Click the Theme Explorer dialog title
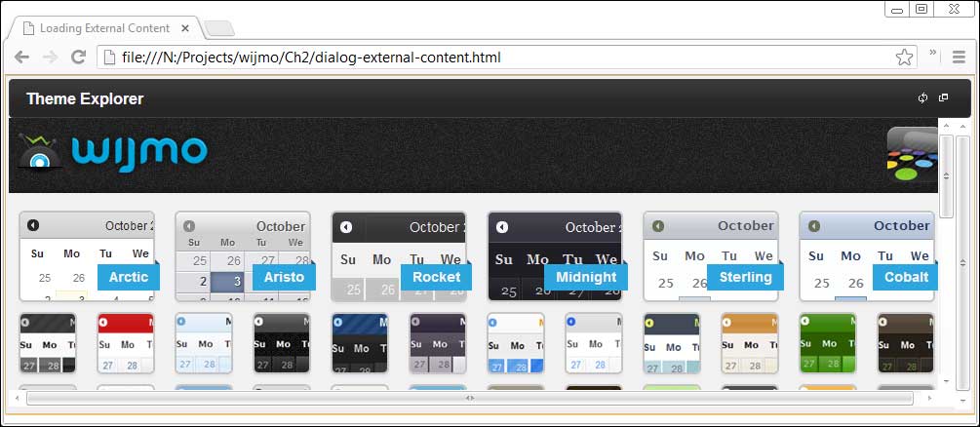Image resolution: width=980 pixels, height=427 pixels. pos(85,98)
